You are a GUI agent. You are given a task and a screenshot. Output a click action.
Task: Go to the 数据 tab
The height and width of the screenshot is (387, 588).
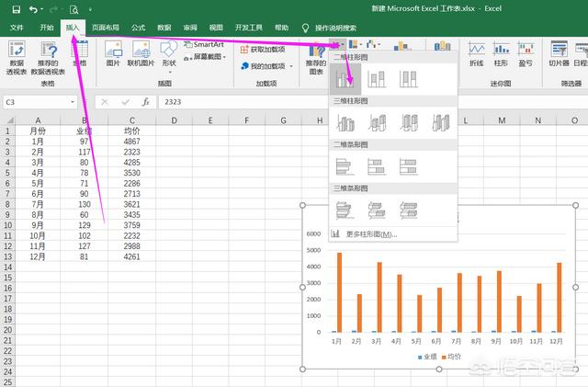[x=164, y=28]
